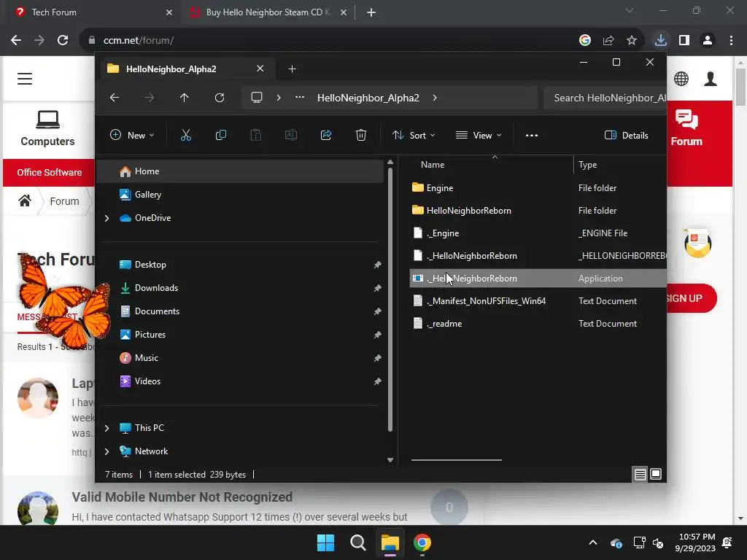This screenshot has width=747, height=560.
Task: Open Windows taskbar search
Action: (357, 542)
